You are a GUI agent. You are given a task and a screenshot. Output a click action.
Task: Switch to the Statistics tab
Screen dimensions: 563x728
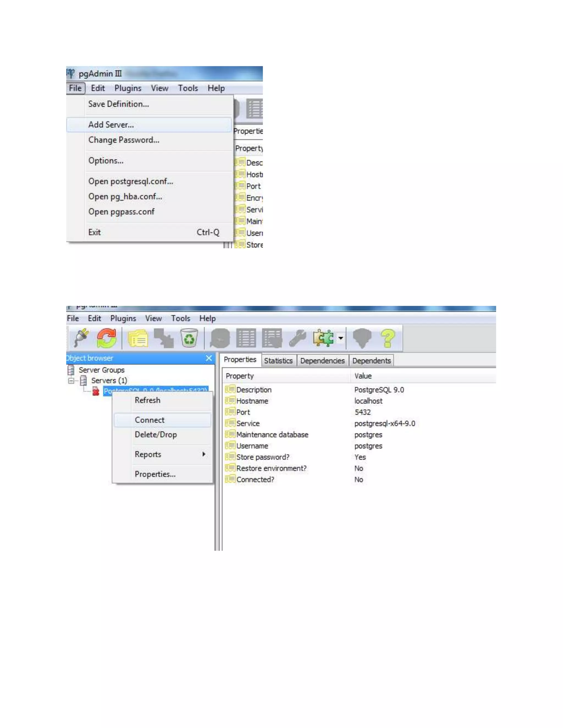pyautogui.click(x=278, y=361)
